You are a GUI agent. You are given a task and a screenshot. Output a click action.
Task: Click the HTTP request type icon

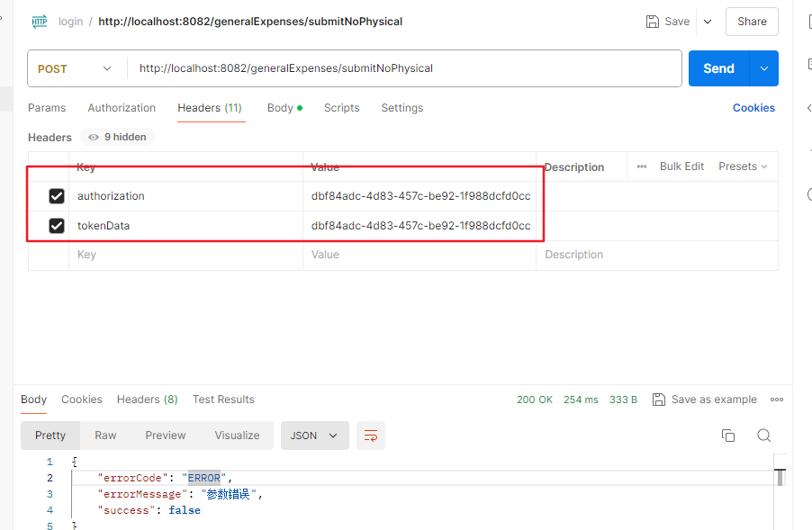(x=39, y=21)
